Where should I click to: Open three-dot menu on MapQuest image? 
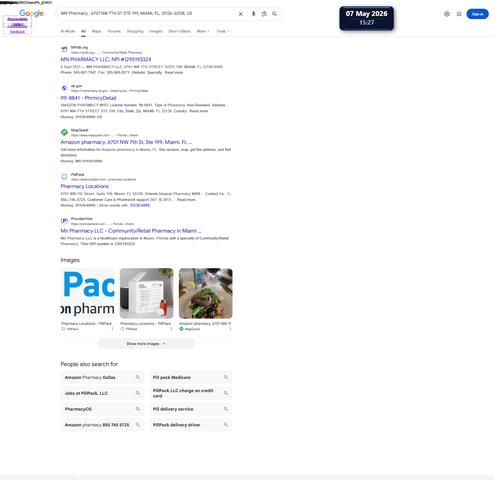(x=230, y=329)
